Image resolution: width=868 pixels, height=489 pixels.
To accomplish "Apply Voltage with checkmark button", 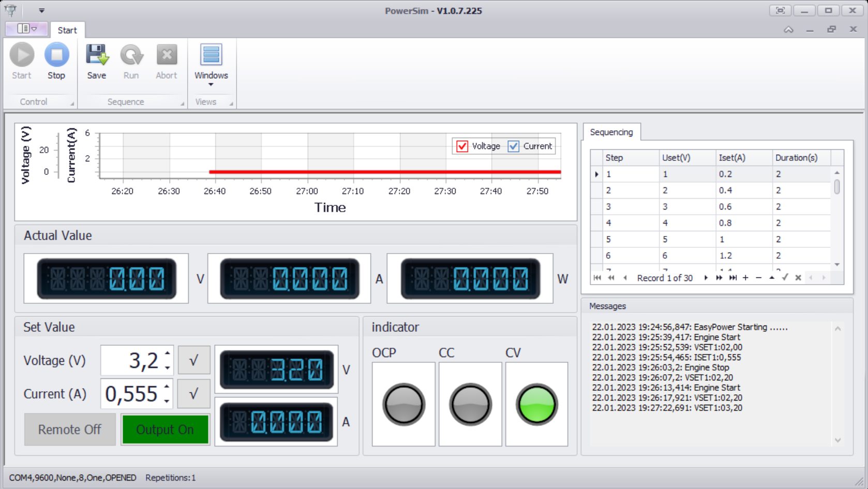I will [194, 360].
